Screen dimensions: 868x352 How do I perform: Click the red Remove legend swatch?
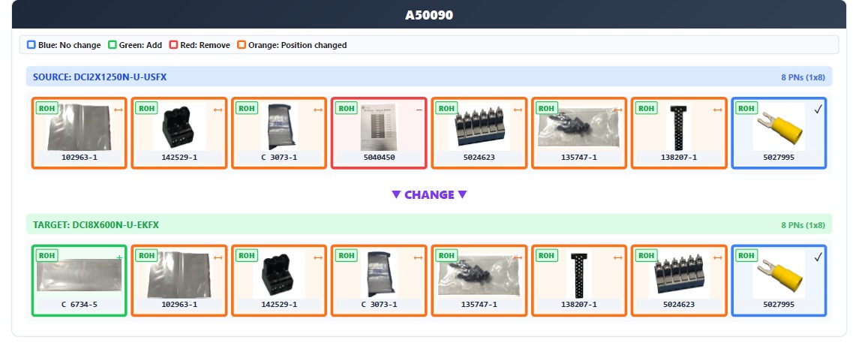pyautogui.click(x=173, y=45)
